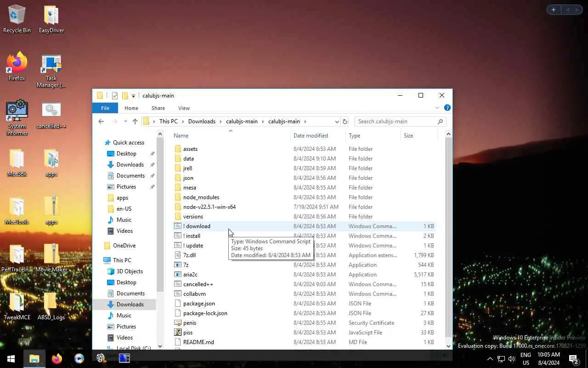Open the previous locations address bar dropdown

337,121
